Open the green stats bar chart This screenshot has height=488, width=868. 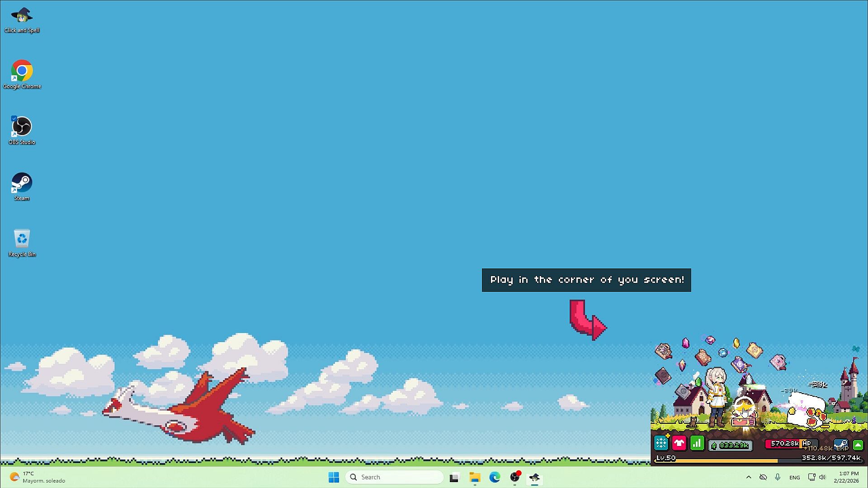697,443
